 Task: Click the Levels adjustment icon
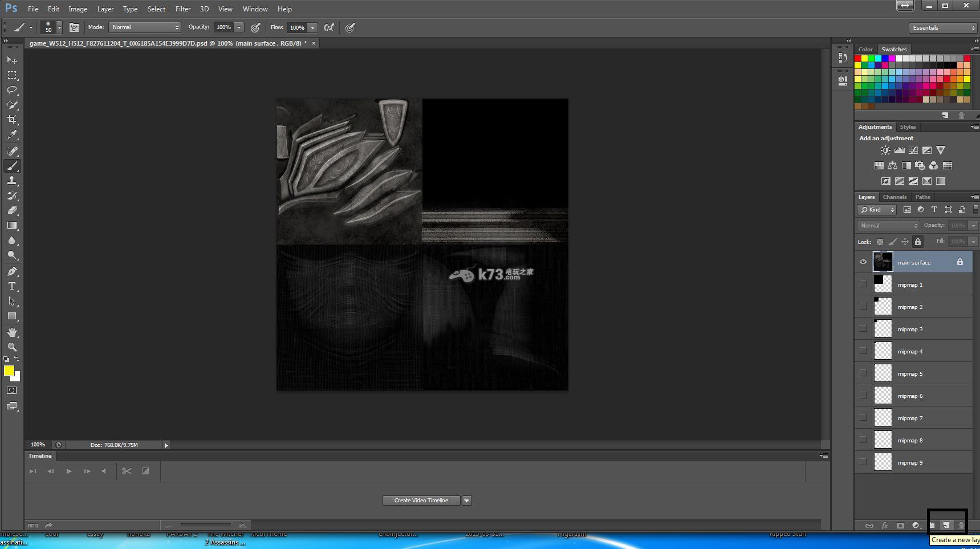coord(899,151)
